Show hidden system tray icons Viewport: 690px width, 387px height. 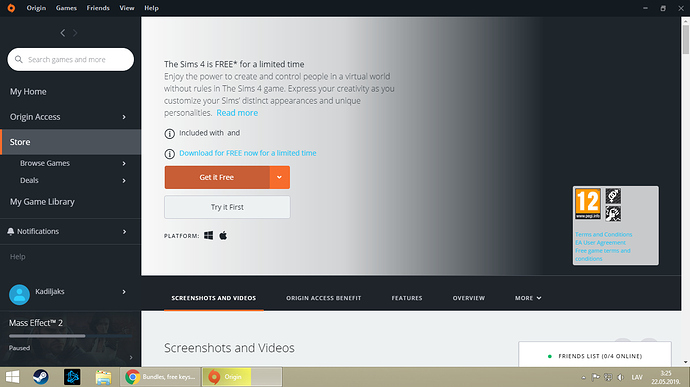(584, 377)
